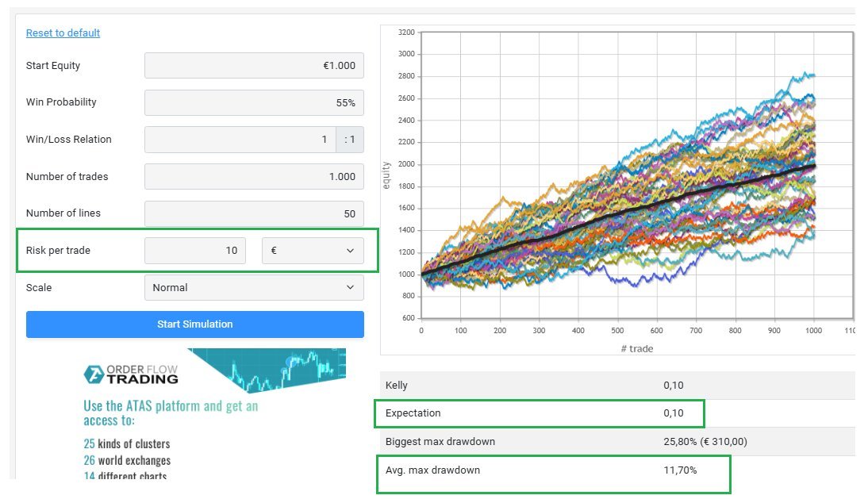Start the simulation with the blue button
This screenshot has width=868, height=499.
click(x=195, y=324)
